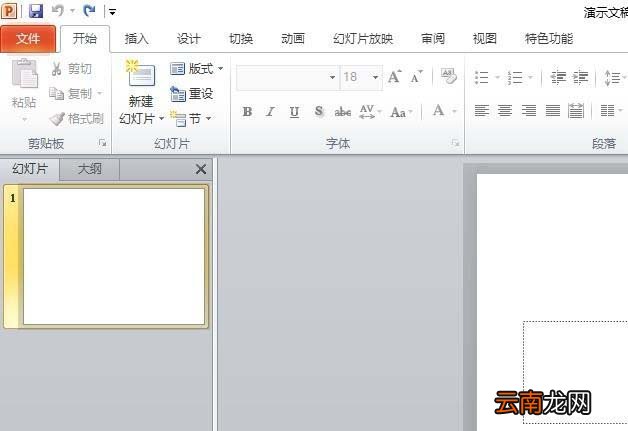Screen dimensions: 628x431
Task: Expand the bullets dropdown arrow
Action: click(x=497, y=77)
